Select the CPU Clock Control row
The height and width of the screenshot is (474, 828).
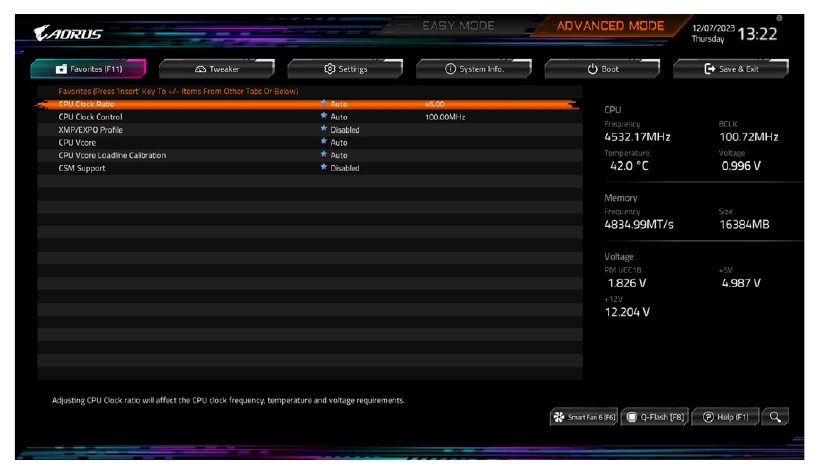click(x=309, y=117)
